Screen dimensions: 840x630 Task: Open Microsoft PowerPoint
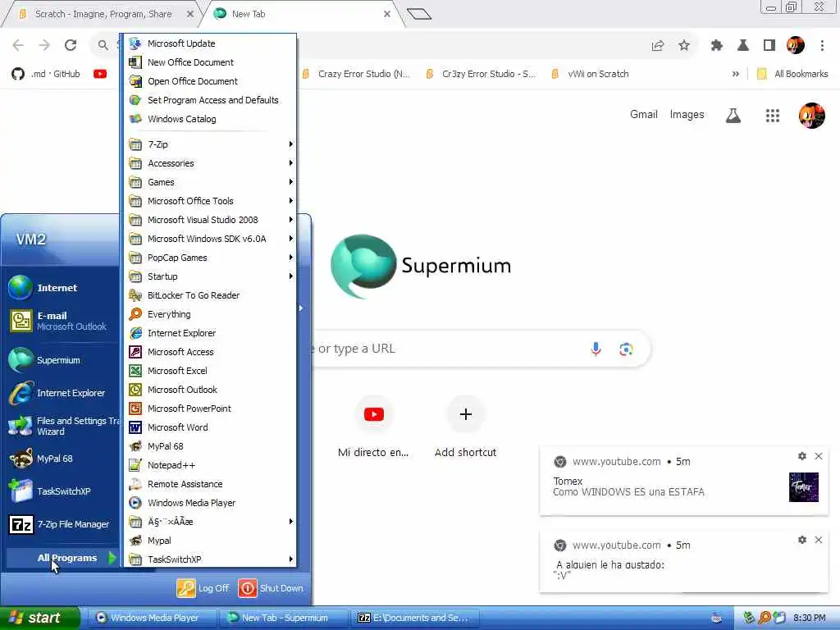tap(210, 409)
